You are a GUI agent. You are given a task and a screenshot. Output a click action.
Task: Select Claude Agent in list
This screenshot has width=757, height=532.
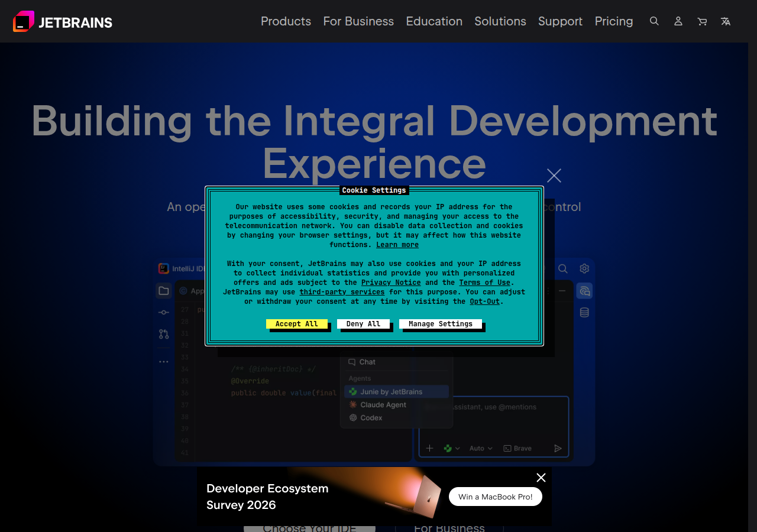[x=396, y=405]
